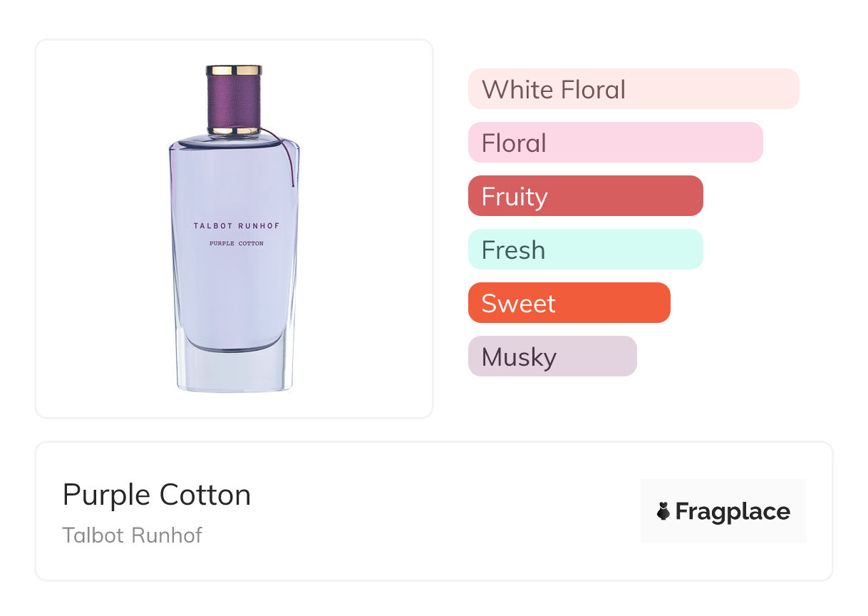Click the mint Fresh accord bar
The width and height of the screenshot is (868, 616).
[x=585, y=250]
